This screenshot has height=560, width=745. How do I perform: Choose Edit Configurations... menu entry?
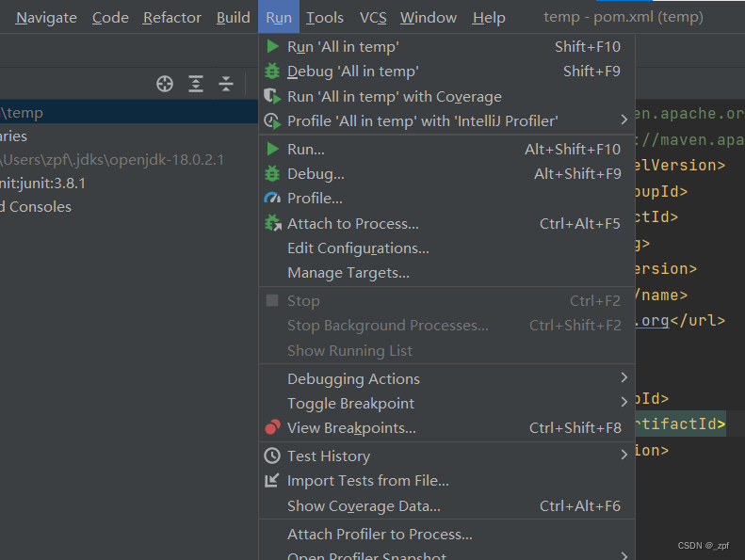pyautogui.click(x=446, y=248)
